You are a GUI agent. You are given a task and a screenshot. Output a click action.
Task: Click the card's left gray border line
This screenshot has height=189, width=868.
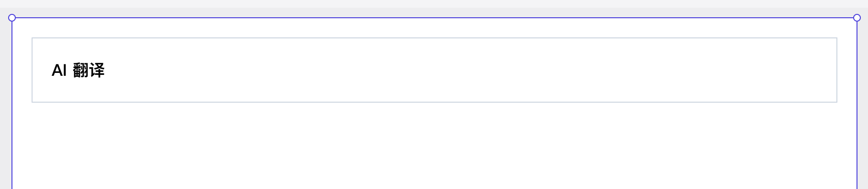coord(32,70)
